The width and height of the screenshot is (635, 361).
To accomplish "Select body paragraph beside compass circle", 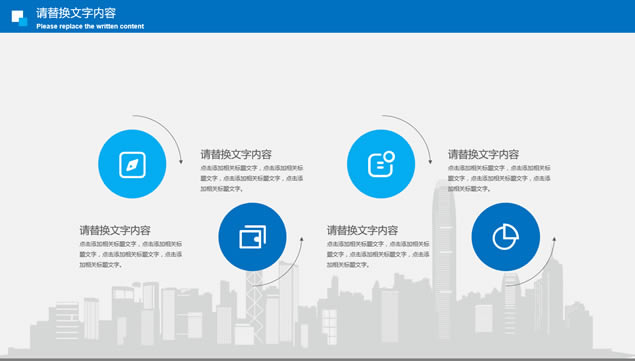I will coord(252,178).
